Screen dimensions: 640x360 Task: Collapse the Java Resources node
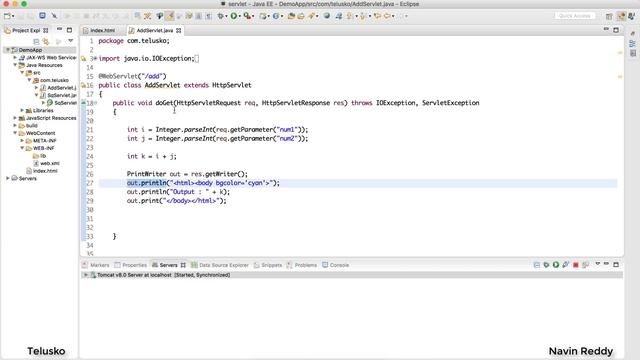click(15, 65)
